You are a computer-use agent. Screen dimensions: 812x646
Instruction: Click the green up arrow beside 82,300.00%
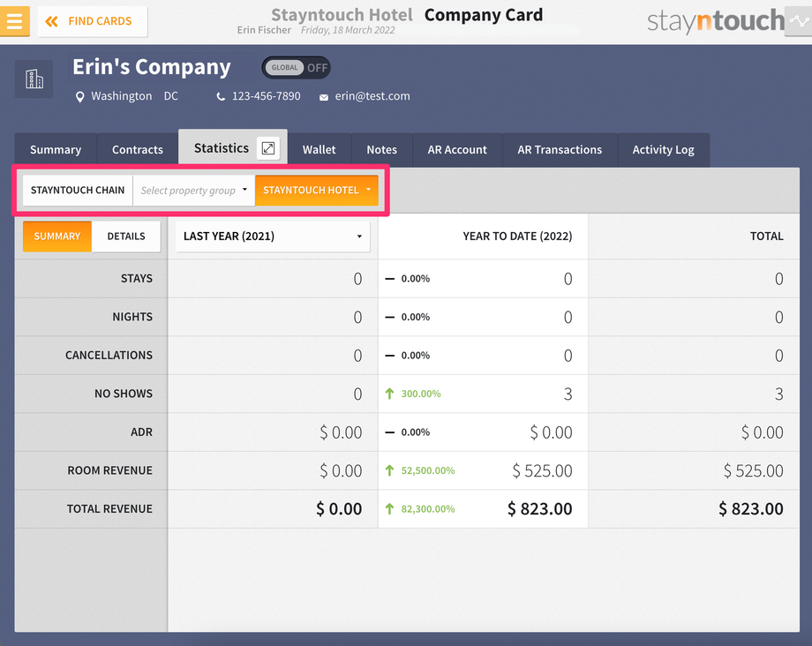click(x=389, y=509)
